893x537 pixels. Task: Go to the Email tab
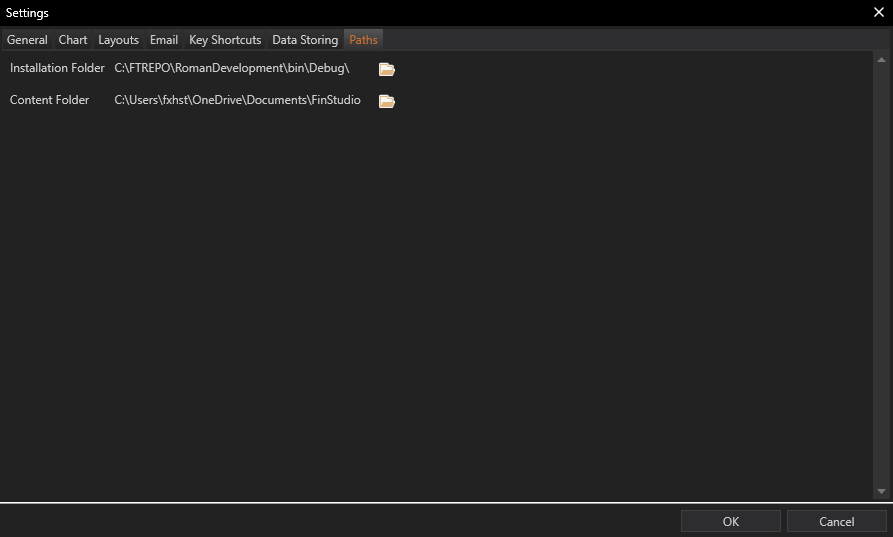click(x=164, y=40)
